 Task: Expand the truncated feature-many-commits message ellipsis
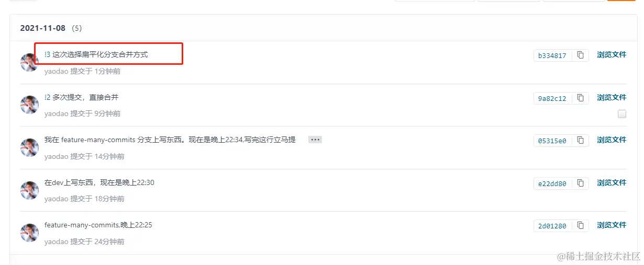click(315, 140)
